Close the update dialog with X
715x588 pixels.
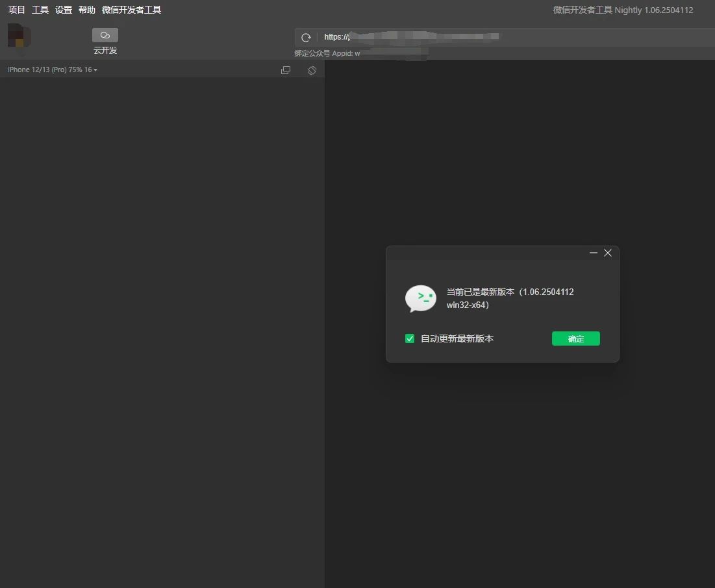(x=608, y=253)
